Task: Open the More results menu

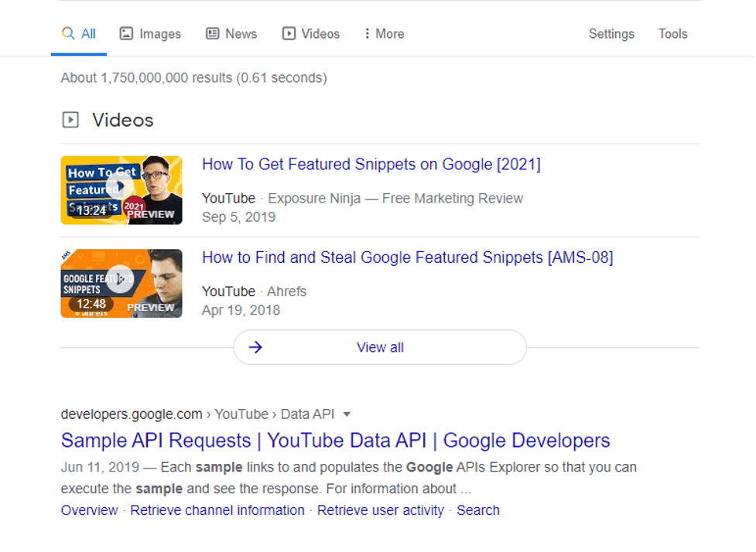Action: point(383,33)
